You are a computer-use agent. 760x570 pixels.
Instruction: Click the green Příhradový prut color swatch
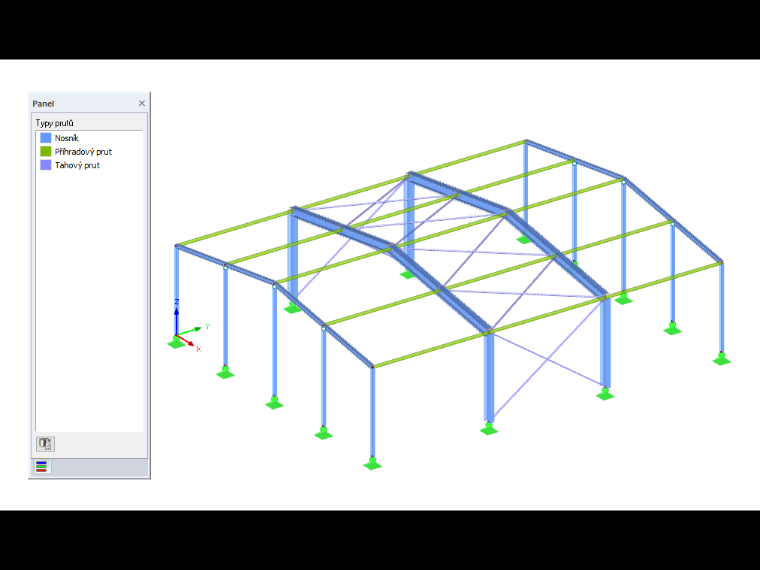[46, 152]
